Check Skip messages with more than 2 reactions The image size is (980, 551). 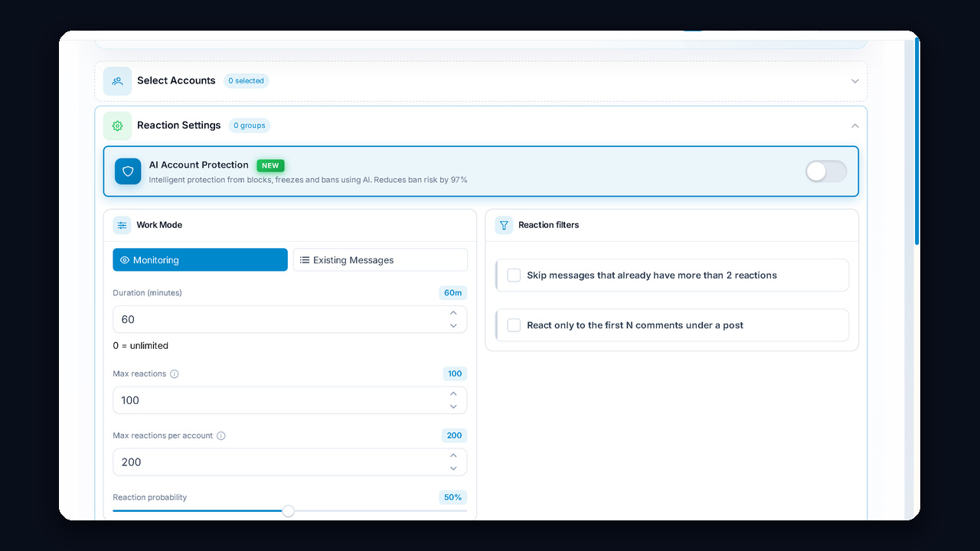(x=514, y=275)
